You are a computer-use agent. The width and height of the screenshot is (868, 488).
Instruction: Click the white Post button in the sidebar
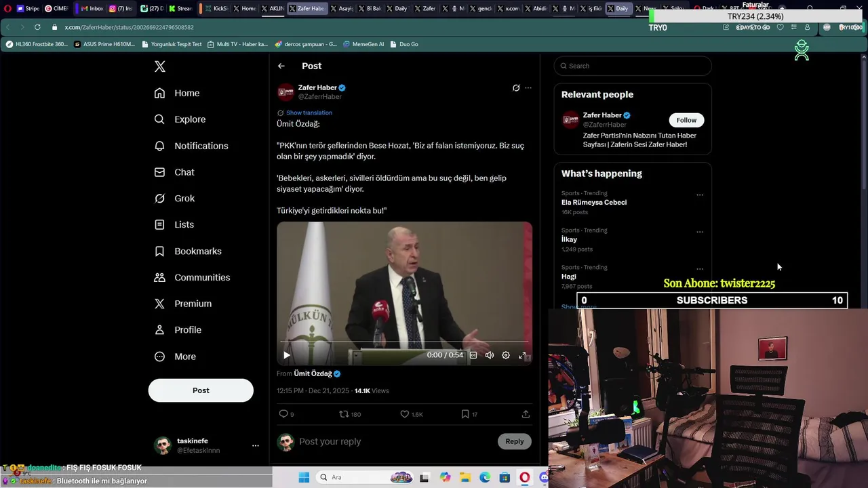(201, 390)
